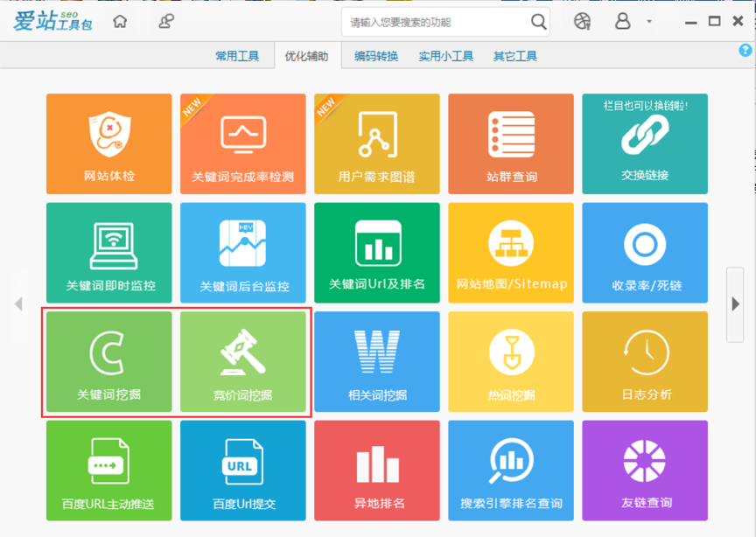
Task: Launch 百度URL主动推送 tool
Action: [x=109, y=471]
